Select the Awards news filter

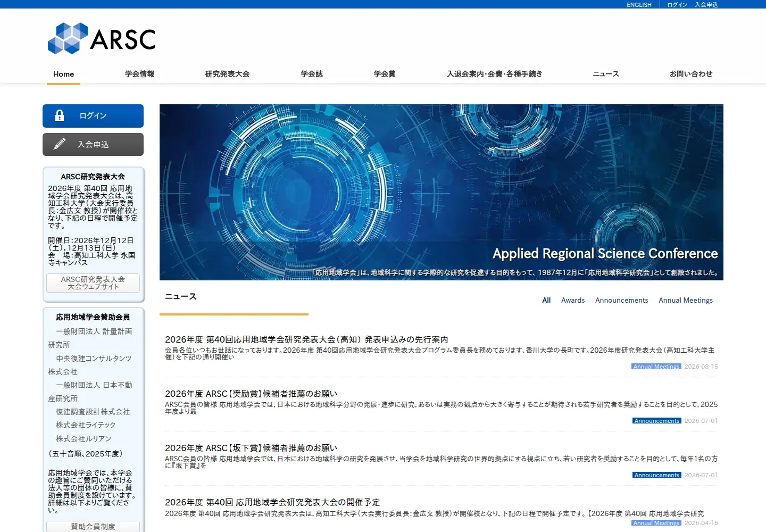(x=573, y=300)
